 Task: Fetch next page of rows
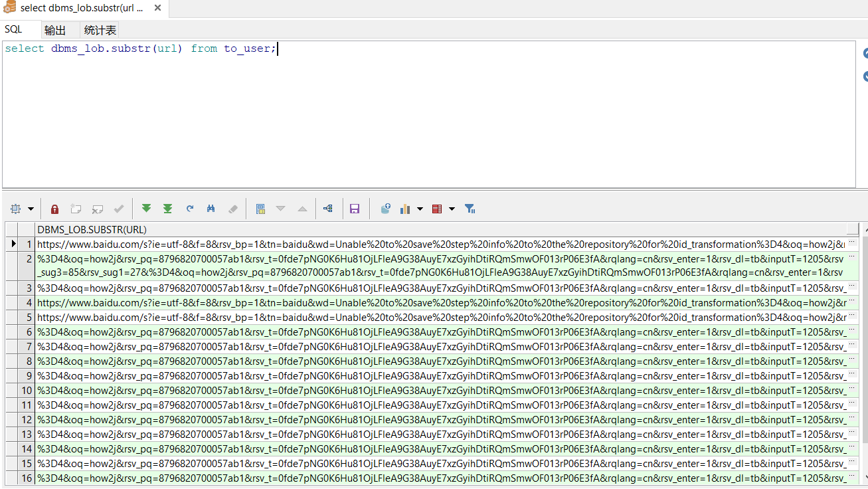click(146, 209)
